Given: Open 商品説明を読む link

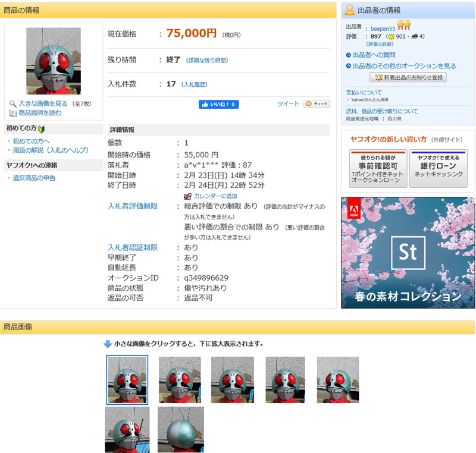Looking at the screenshot, I should pos(40,113).
